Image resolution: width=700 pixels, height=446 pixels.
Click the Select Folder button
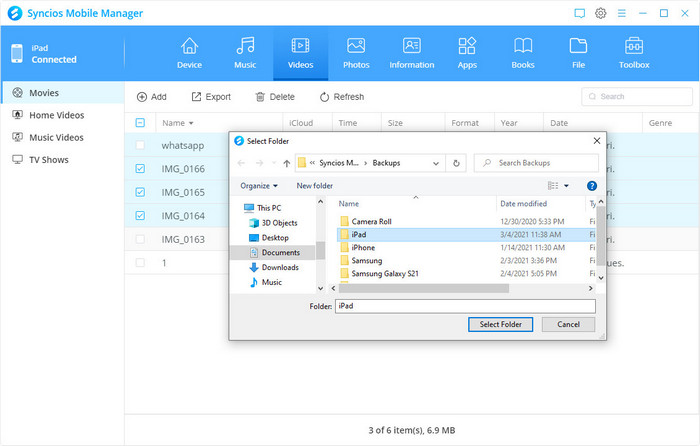click(x=500, y=325)
